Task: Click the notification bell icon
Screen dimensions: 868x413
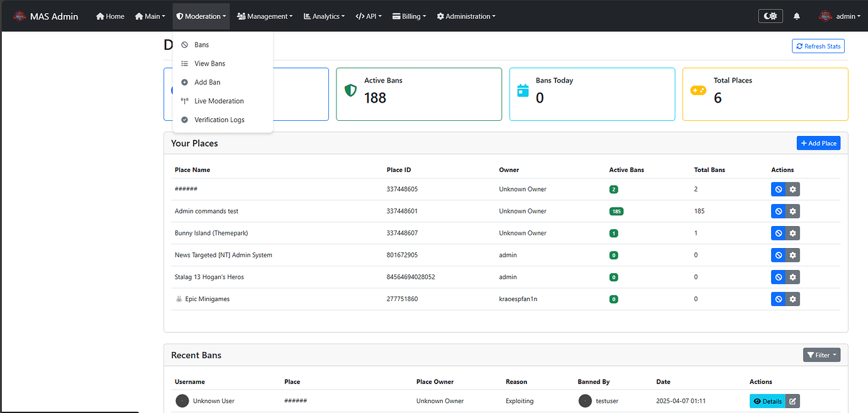Action: [797, 16]
